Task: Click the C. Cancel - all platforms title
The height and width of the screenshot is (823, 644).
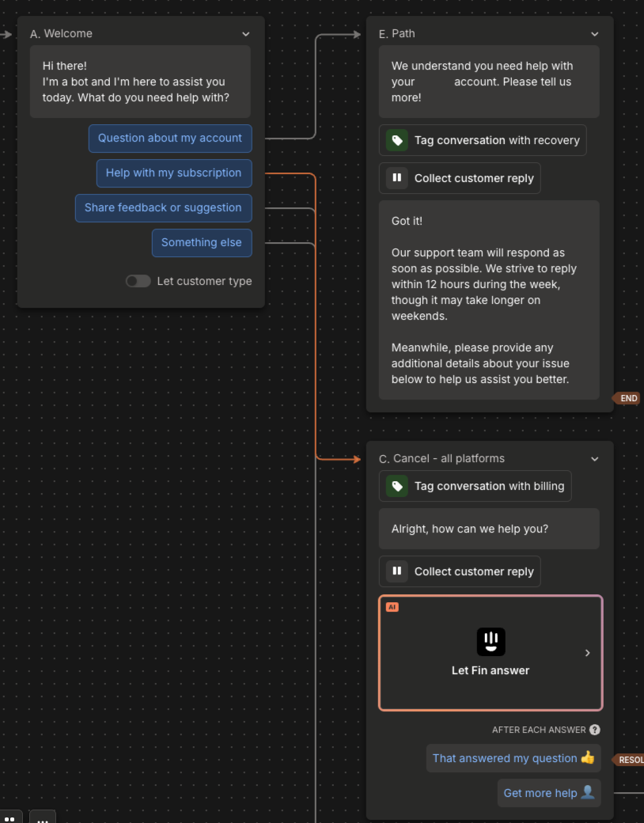Action: pyautogui.click(x=442, y=459)
